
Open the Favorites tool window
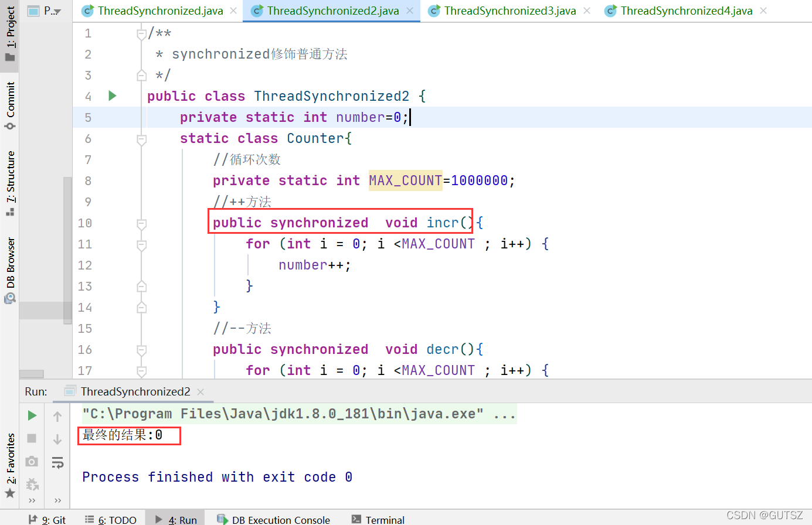(x=10, y=466)
